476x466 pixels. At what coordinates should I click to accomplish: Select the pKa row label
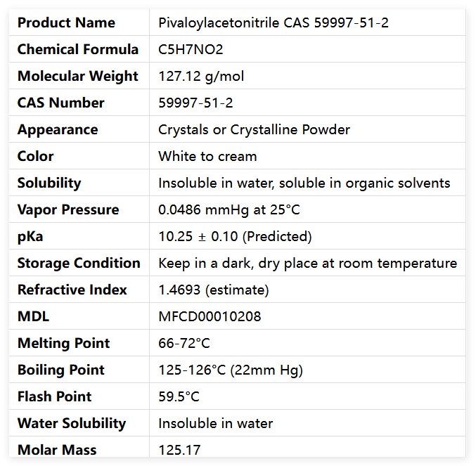click(x=30, y=236)
